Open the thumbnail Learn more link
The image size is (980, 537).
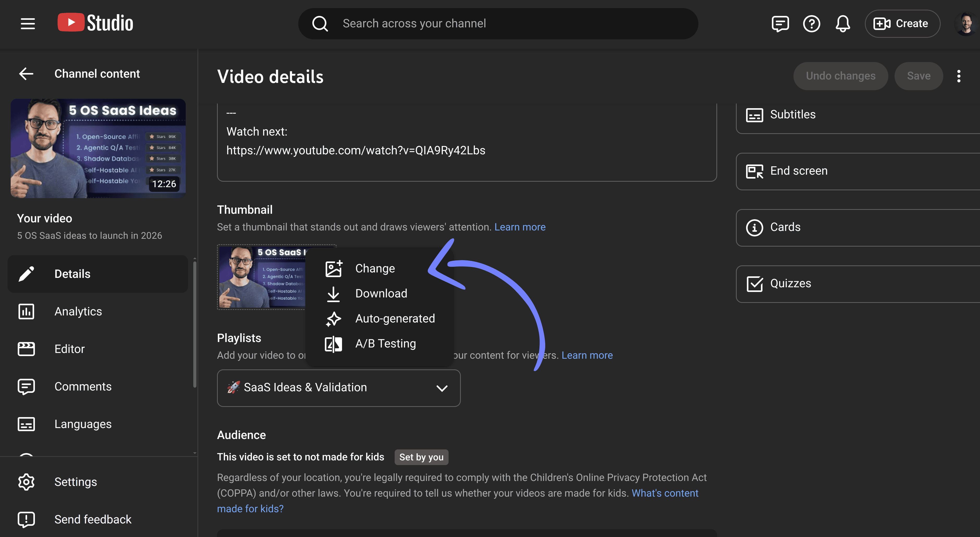(x=520, y=227)
